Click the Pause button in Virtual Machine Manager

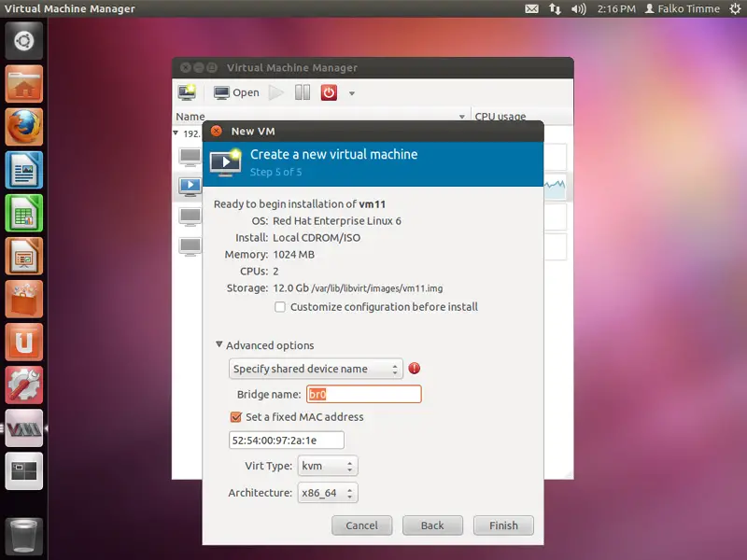click(x=303, y=91)
